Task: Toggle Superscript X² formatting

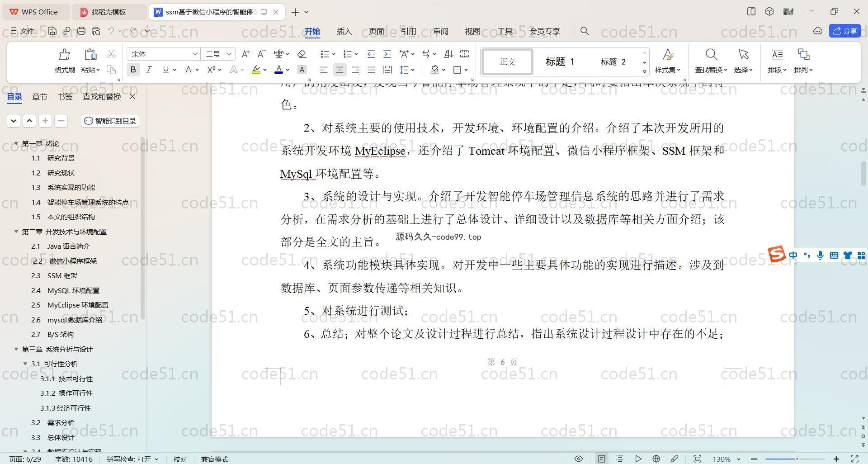Action: point(211,70)
